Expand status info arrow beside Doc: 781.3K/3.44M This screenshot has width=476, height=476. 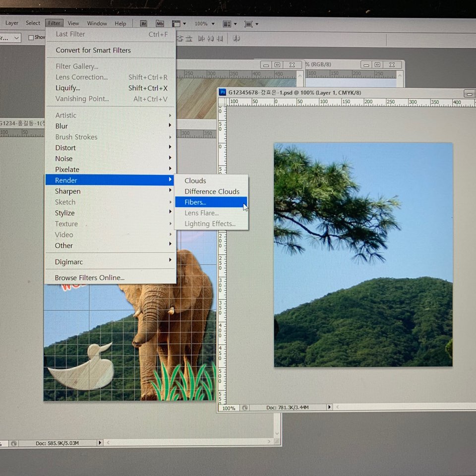(329, 407)
